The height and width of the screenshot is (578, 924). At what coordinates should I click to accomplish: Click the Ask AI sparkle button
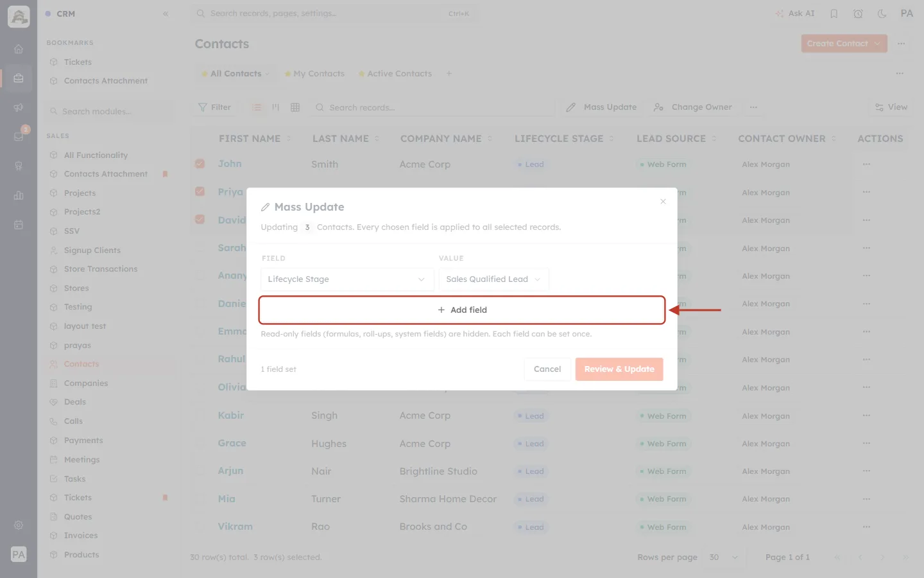click(x=795, y=13)
